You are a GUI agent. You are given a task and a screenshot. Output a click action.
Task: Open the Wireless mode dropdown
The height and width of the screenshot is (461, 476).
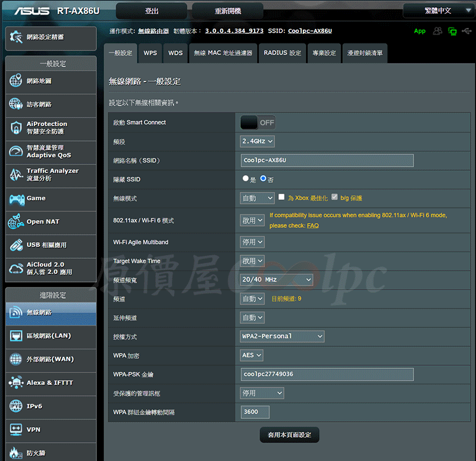(257, 198)
